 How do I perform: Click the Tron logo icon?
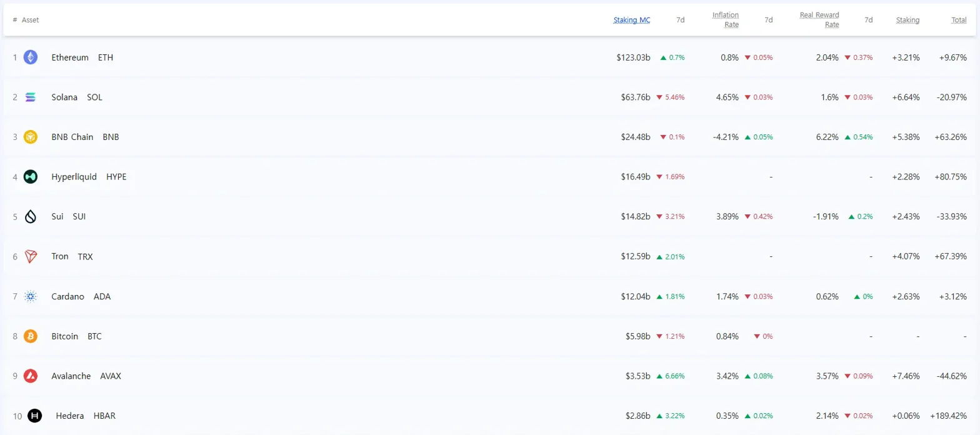[x=30, y=256]
